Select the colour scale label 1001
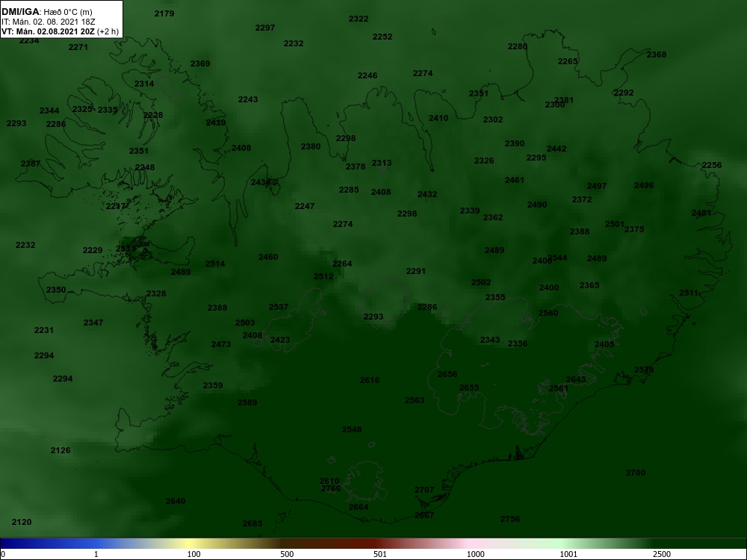This screenshot has width=747, height=560. click(568, 554)
